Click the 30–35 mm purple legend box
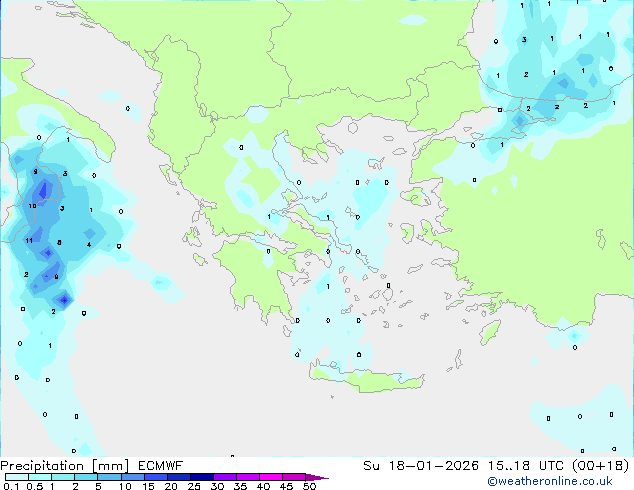Screen dimensions: 634x490 coord(224,477)
